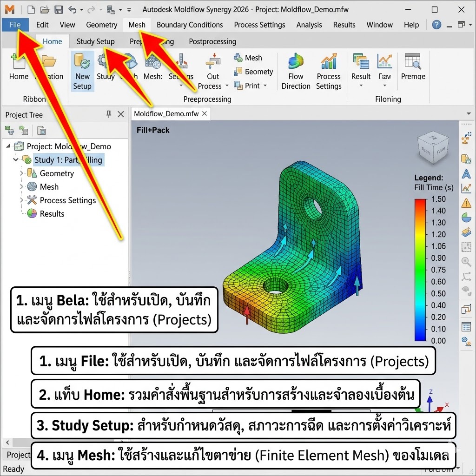
Task: Close the Moldflow_Demo.mfw document tab
Action: tap(205, 113)
